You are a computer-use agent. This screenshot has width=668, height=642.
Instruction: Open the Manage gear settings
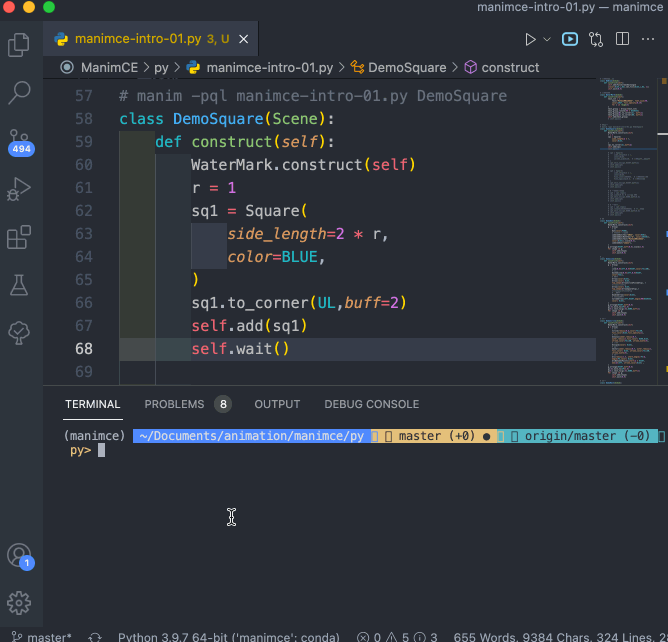pyautogui.click(x=19, y=602)
